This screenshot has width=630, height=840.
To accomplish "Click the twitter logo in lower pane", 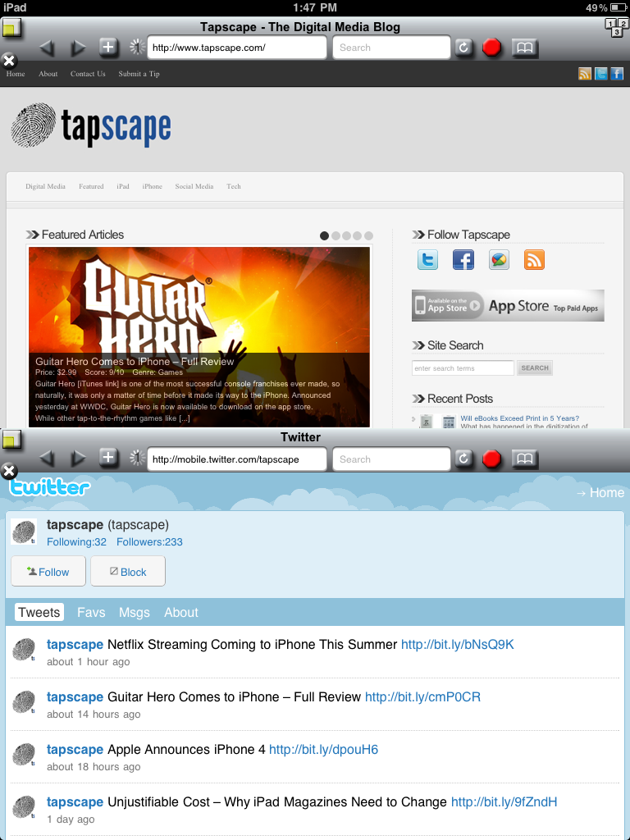I will [50, 487].
